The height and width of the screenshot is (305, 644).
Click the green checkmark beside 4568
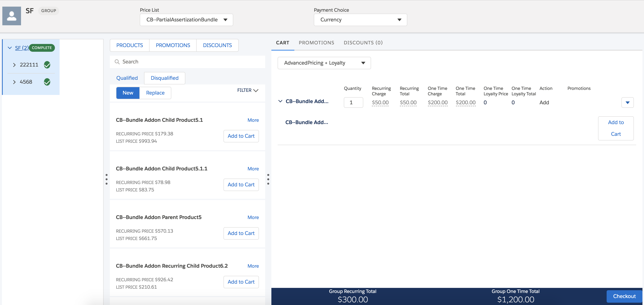tap(47, 82)
